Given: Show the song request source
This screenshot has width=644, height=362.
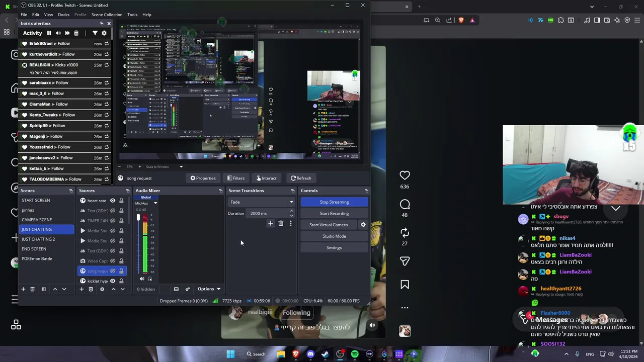Looking at the screenshot, I should (113, 271).
